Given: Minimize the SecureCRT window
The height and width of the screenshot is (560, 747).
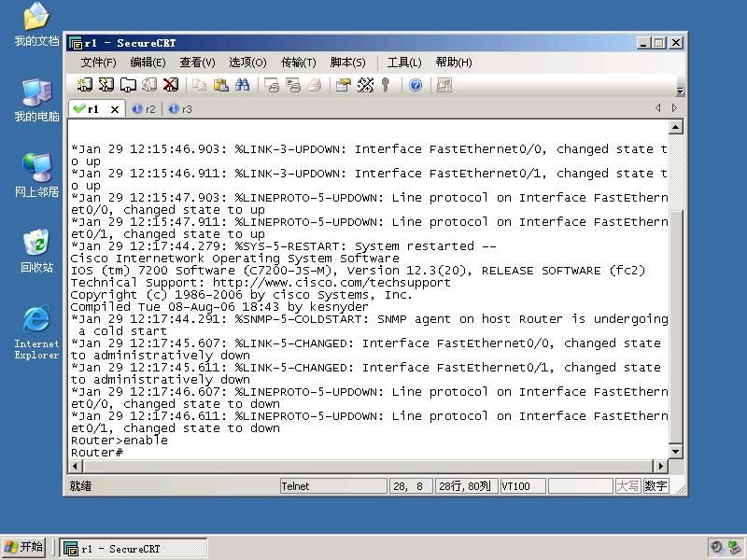Looking at the screenshot, I should tap(643, 43).
